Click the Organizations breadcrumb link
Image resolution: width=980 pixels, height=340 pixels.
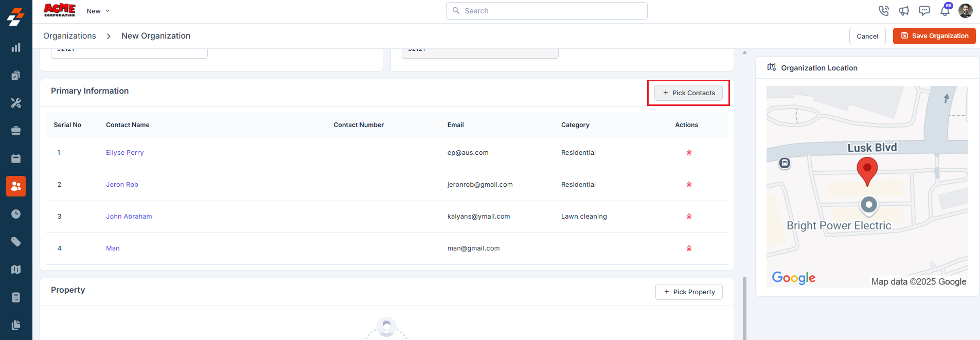[x=69, y=36]
